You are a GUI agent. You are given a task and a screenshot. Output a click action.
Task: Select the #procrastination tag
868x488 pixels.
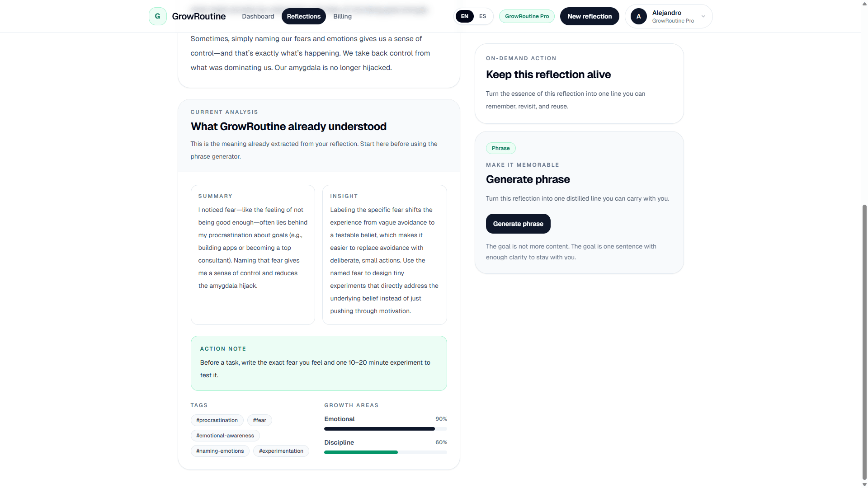click(x=217, y=420)
